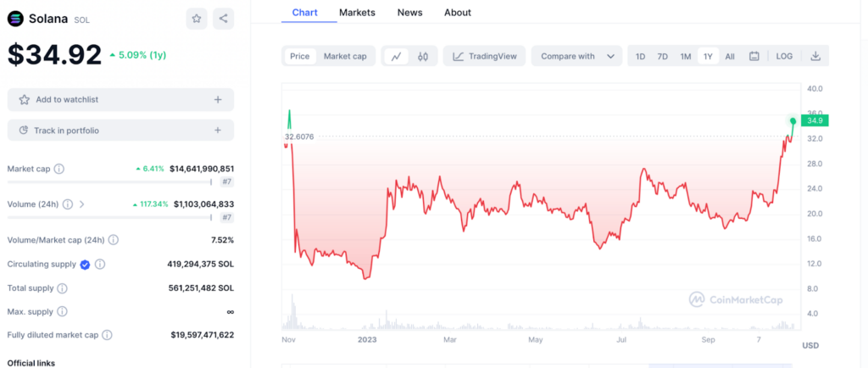This screenshot has height=368, width=868.
Task: Click the green current price marker on chart
Action: [793, 120]
